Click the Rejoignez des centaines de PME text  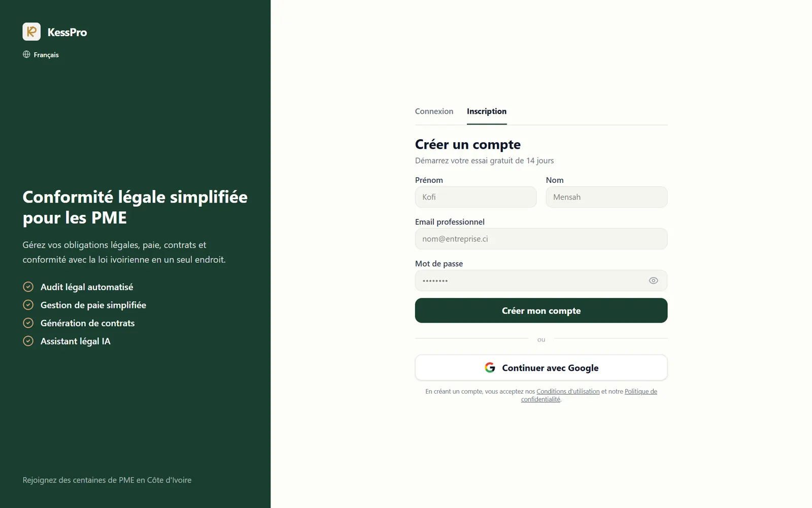(x=107, y=480)
